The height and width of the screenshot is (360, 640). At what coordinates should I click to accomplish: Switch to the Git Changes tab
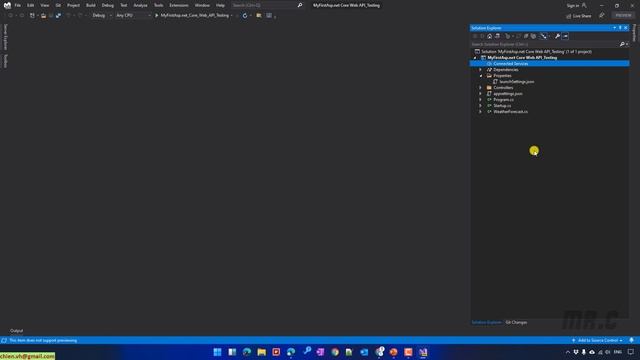516,322
